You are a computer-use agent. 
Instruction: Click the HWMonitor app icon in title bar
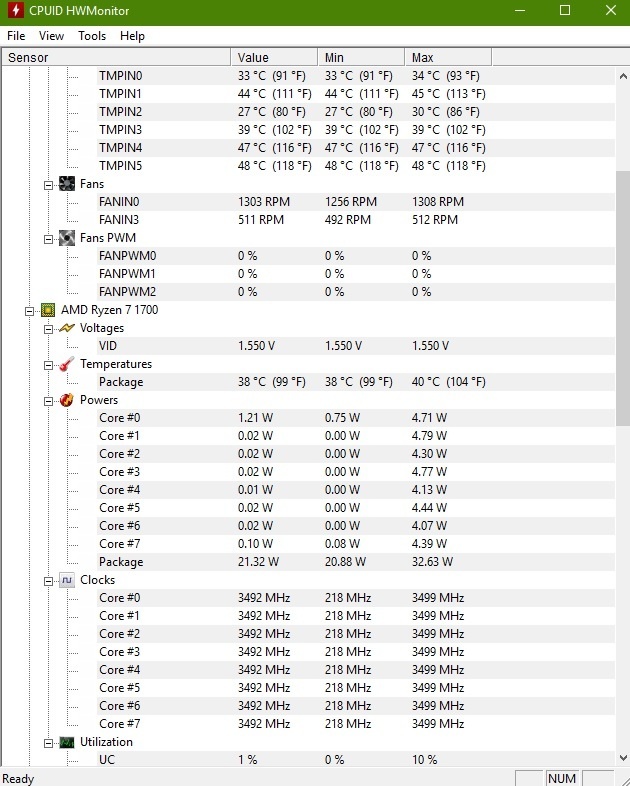16,11
